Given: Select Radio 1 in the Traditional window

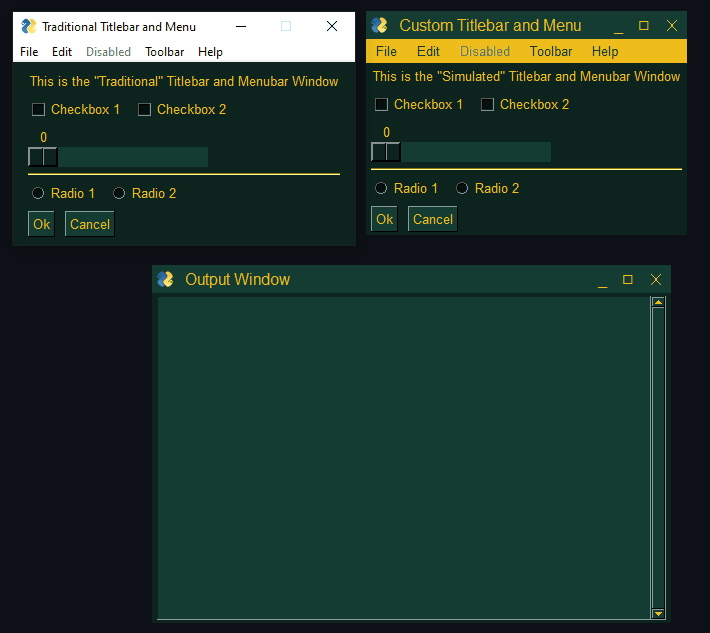Looking at the screenshot, I should (x=38, y=193).
